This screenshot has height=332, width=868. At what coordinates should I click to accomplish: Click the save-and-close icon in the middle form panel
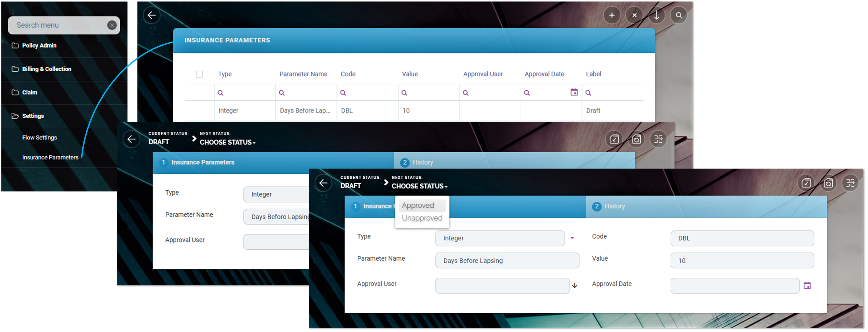tap(614, 139)
